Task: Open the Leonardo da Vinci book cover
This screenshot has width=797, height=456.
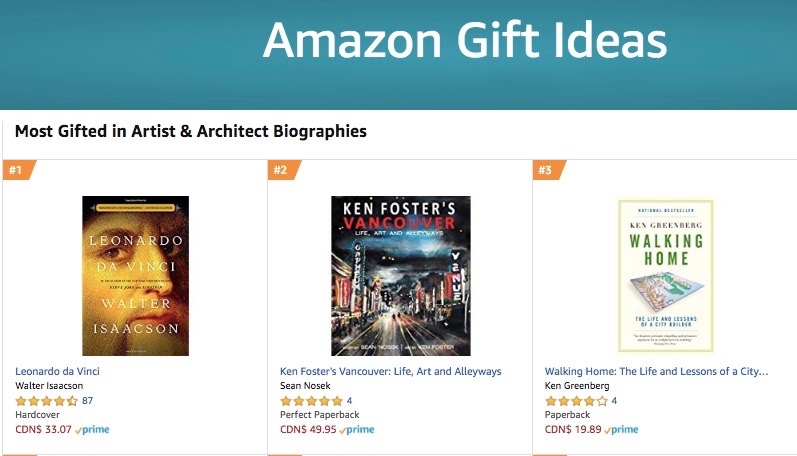Action: click(135, 276)
